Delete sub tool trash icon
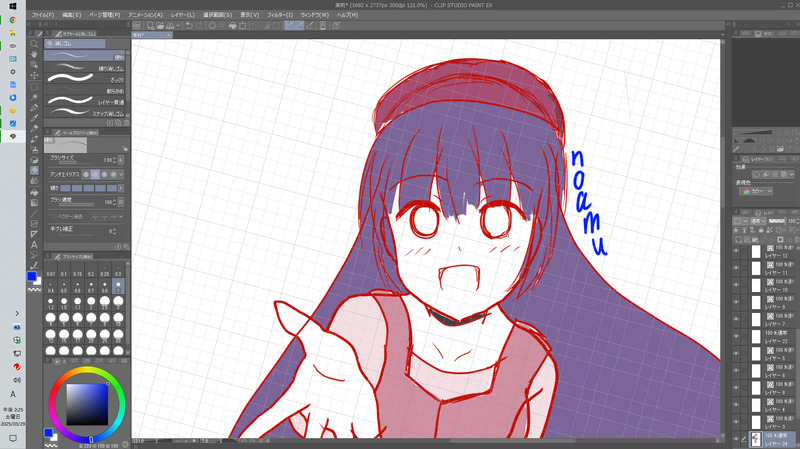 coord(127,123)
